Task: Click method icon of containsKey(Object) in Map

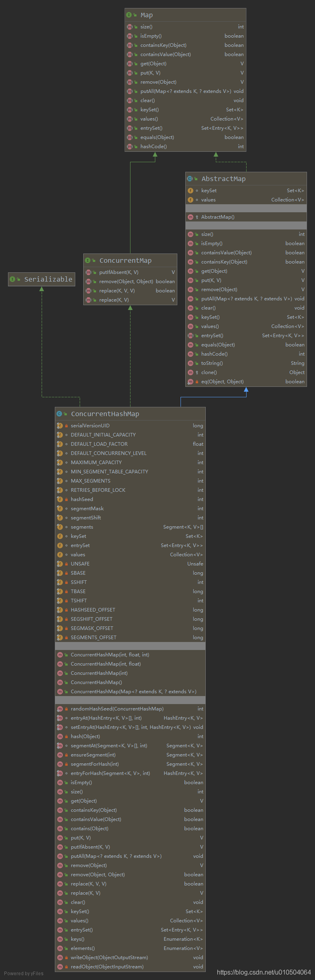Action: pos(130,45)
